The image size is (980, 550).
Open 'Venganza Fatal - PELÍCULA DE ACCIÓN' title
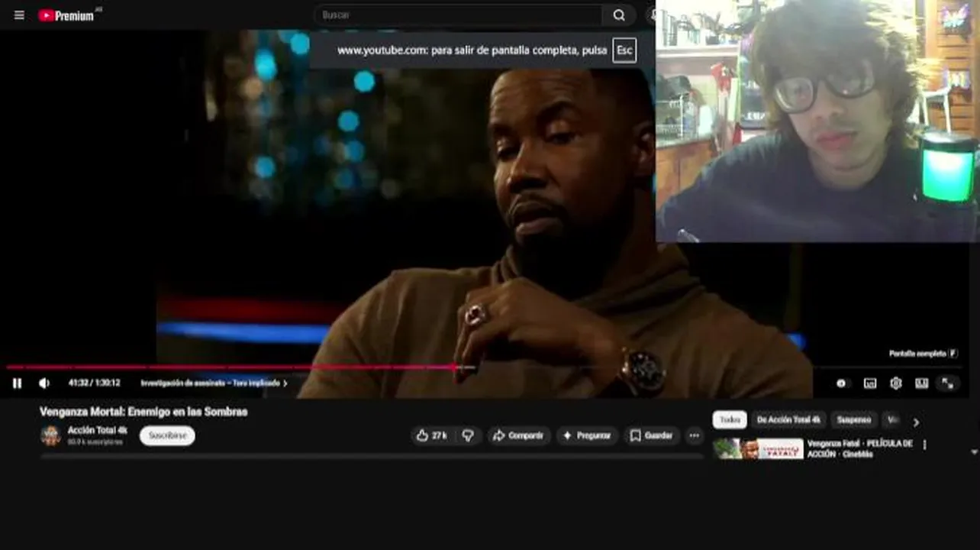[x=859, y=448]
